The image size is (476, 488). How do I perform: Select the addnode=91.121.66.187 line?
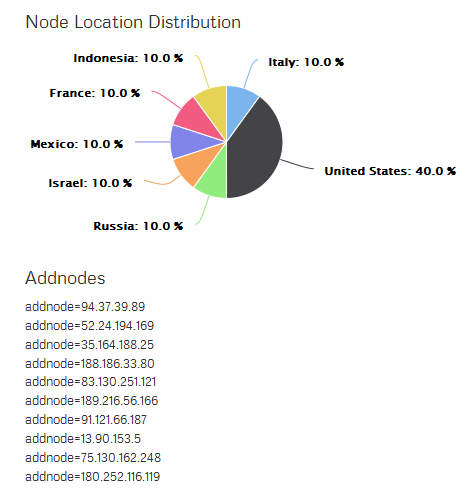coord(86,420)
